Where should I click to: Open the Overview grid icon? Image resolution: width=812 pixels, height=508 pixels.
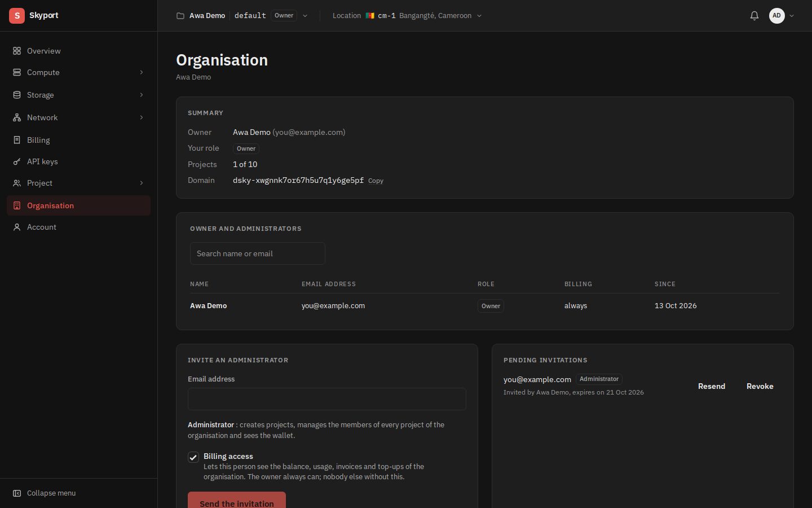(x=17, y=51)
